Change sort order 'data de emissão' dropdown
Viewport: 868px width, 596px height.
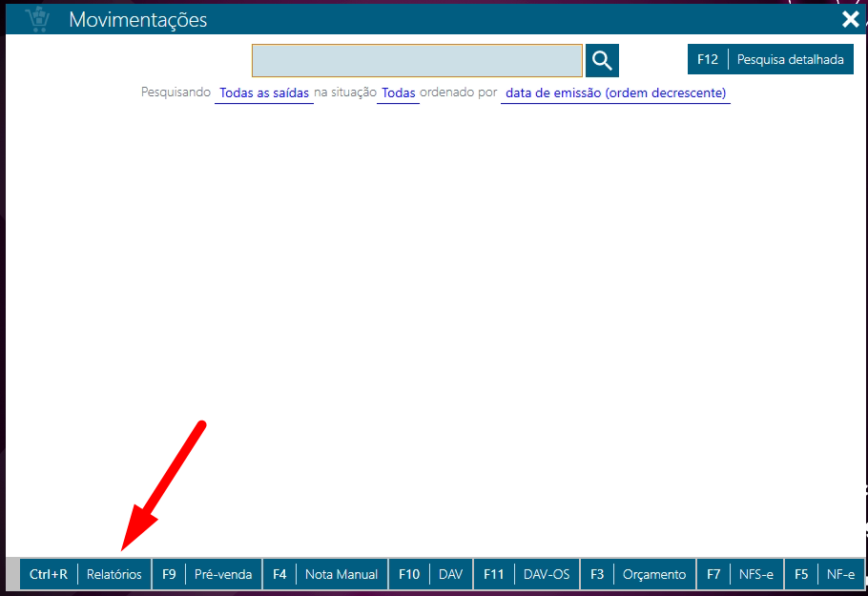tap(615, 93)
